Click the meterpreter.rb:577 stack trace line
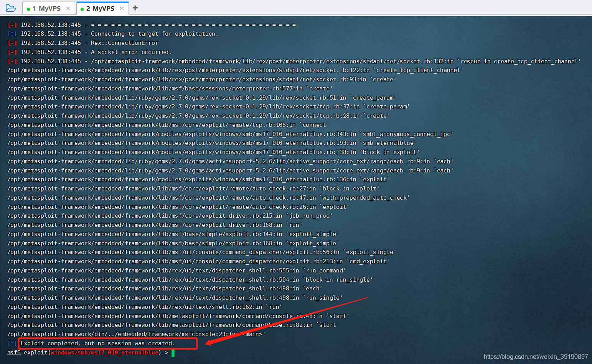592x364 pixels. (x=170, y=89)
